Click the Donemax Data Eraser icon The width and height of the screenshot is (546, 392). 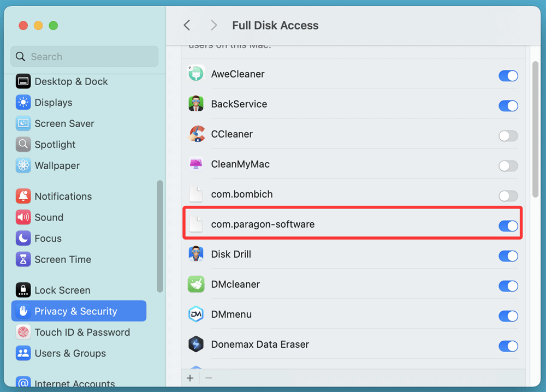tap(195, 344)
